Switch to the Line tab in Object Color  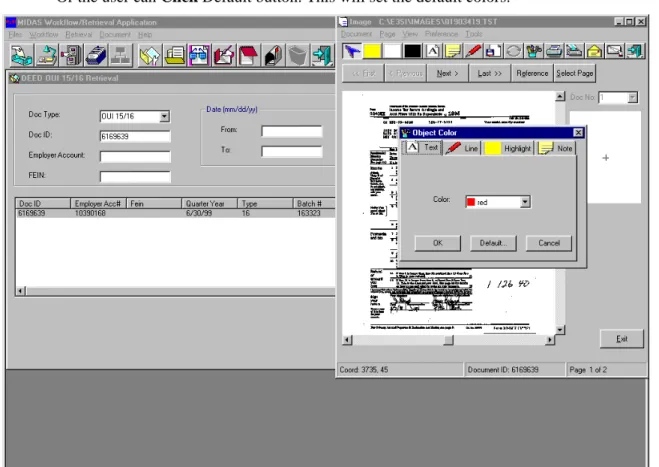(462, 148)
